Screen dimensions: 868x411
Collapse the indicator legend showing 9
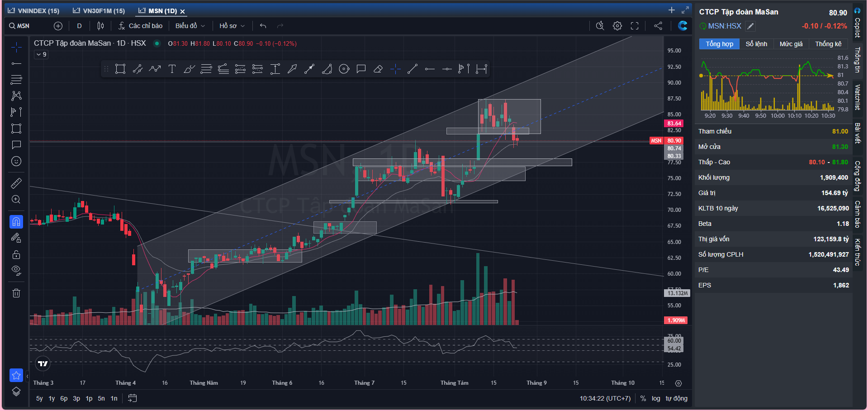point(42,55)
